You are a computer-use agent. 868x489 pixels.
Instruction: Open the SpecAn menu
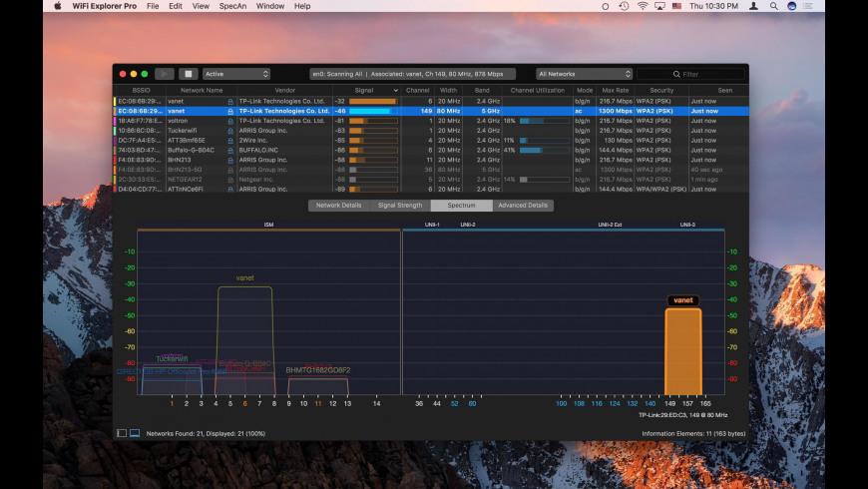232,6
